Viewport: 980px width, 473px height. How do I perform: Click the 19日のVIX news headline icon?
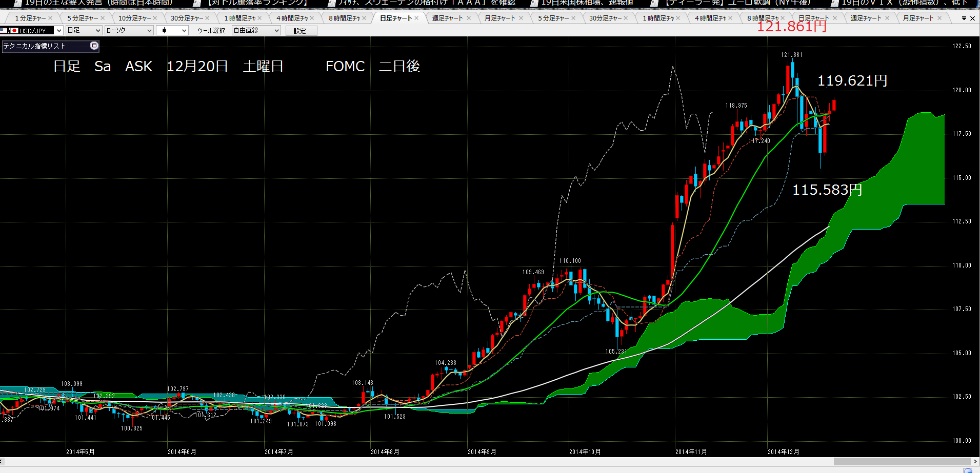coord(834,3)
